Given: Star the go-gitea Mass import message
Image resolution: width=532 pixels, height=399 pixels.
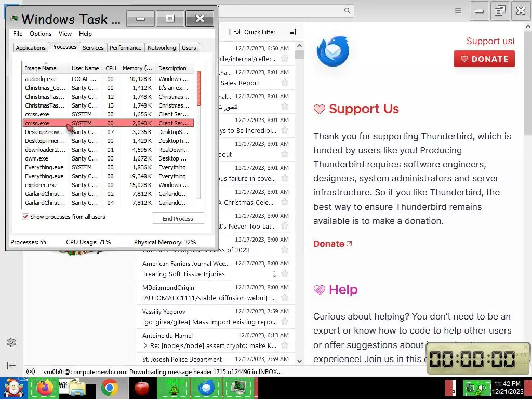Looking at the screenshot, I should click(285, 321).
